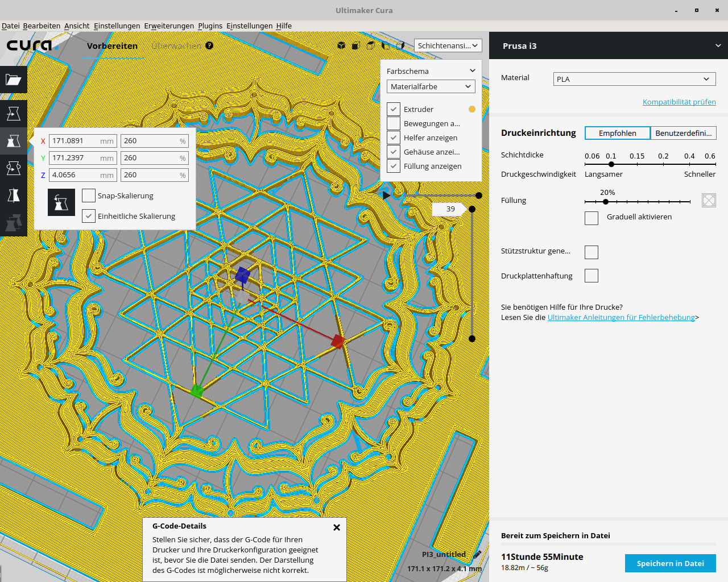Open the Ultimaker Anleitungen für Fehlerbehebung link

[621, 317]
